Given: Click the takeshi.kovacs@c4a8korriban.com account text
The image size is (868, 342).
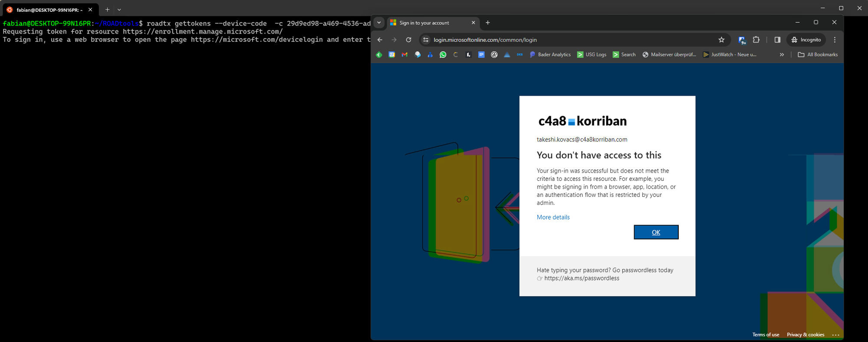Looking at the screenshot, I should coord(582,139).
